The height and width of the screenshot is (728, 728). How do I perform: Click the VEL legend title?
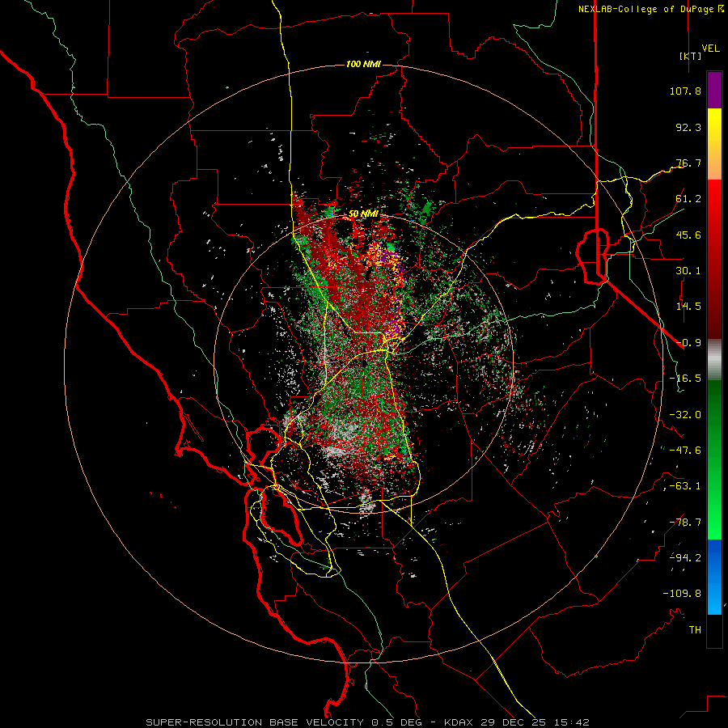711,49
